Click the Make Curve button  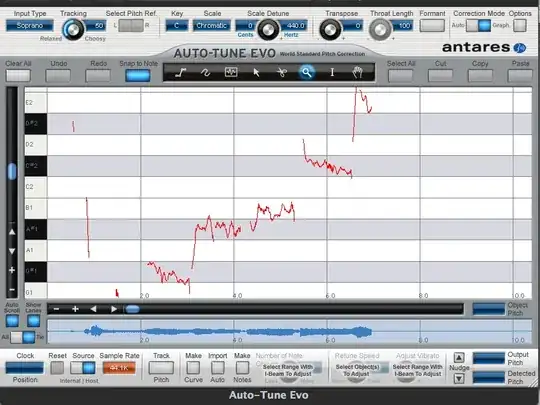193,368
